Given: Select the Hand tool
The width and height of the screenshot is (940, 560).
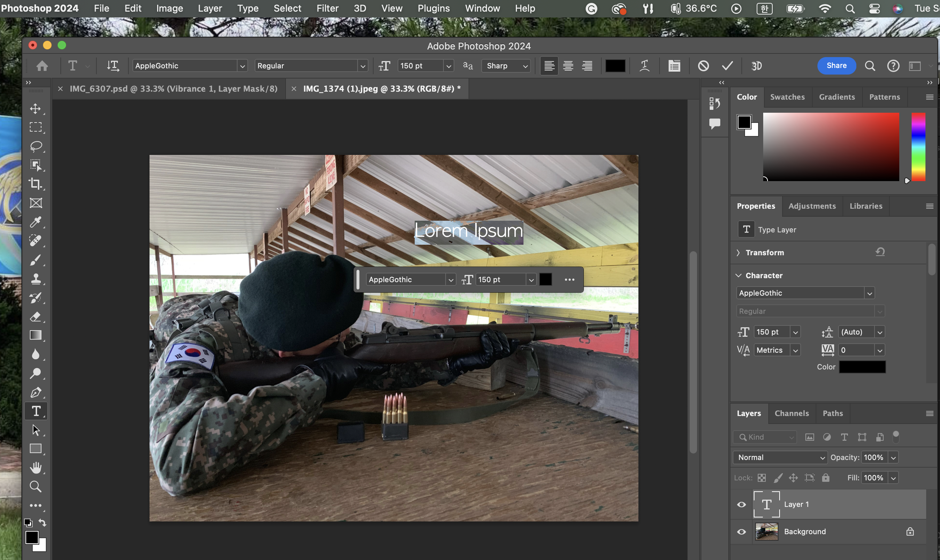Looking at the screenshot, I should click(36, 468).
